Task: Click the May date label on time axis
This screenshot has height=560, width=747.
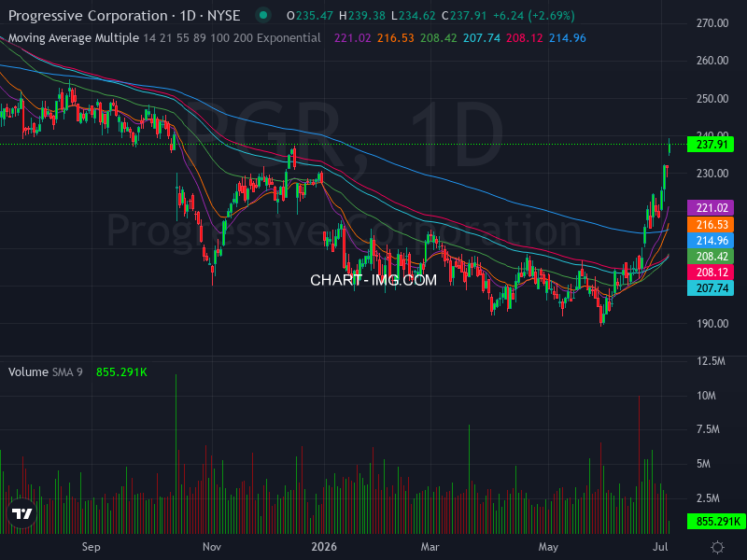Action: [548, 547]
